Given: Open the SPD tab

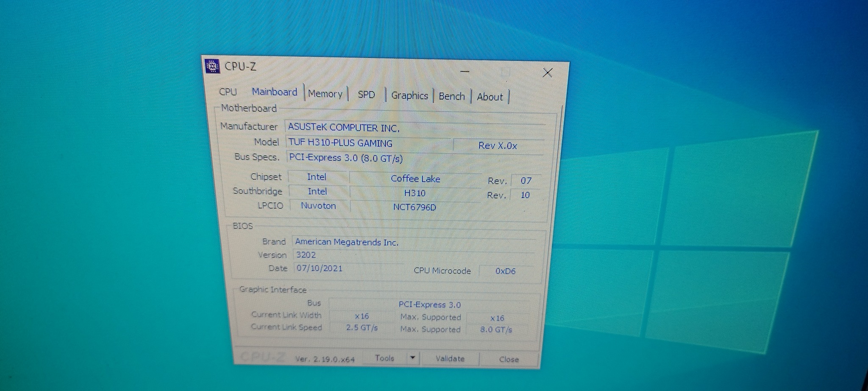Looking at the screenshot, I should pyautogui.click(x=366, y=95).
